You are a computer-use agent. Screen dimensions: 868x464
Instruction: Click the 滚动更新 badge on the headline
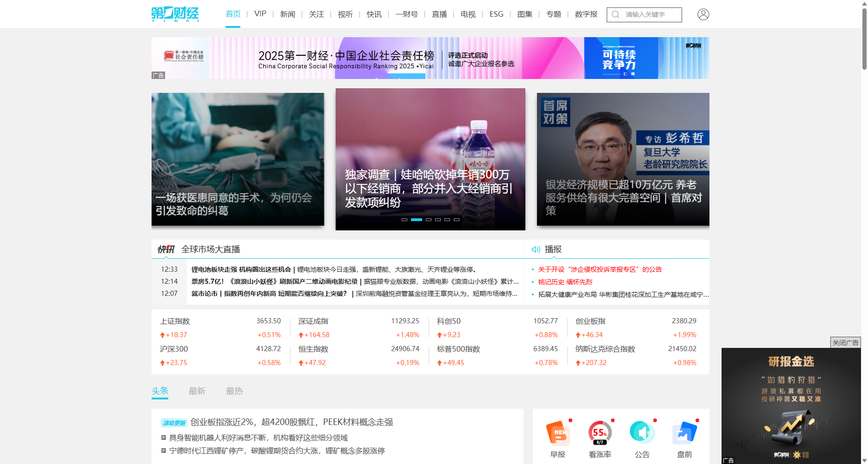point(174,423)
